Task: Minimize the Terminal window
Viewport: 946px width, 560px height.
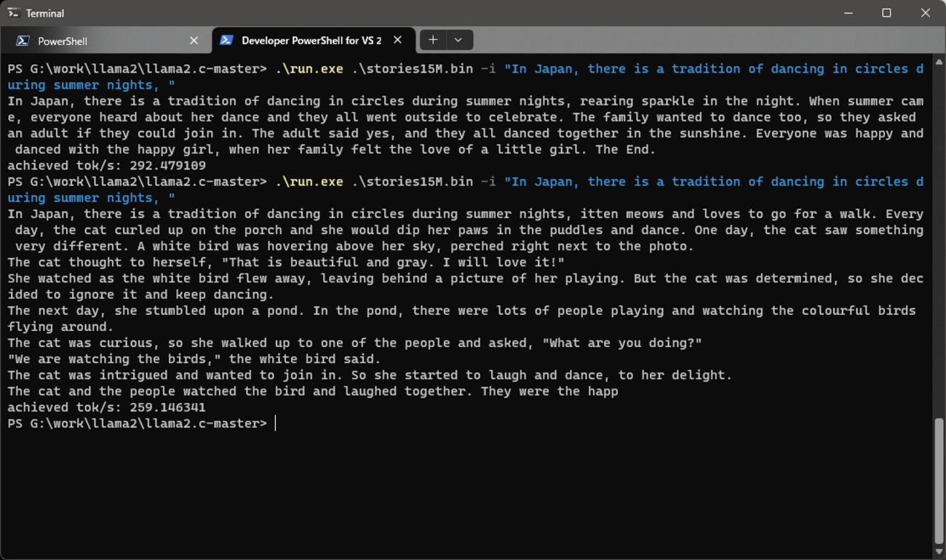Action: 848,13
